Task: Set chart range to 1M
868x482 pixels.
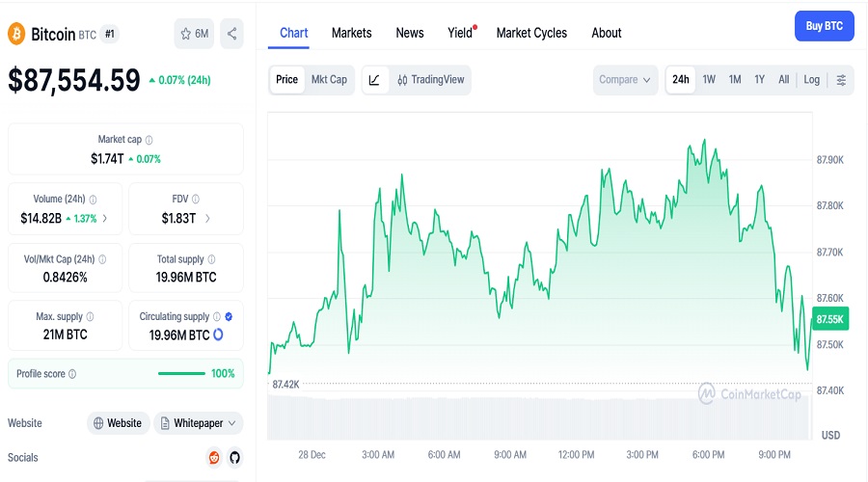Action: (735, 80)
